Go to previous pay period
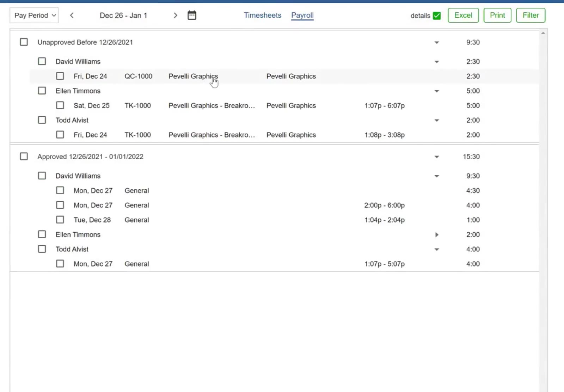The height and width of the screenshot is (392, 564). coord(72,15)
